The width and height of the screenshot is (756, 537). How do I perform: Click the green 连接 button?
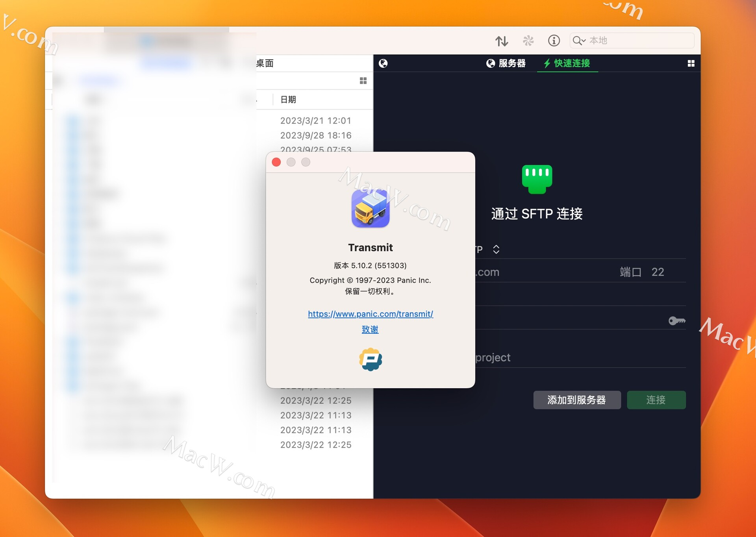656,400
